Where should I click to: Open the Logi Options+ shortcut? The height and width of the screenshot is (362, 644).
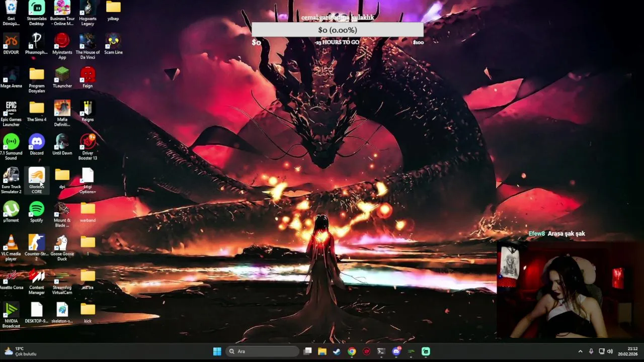(x=88, y=181)
